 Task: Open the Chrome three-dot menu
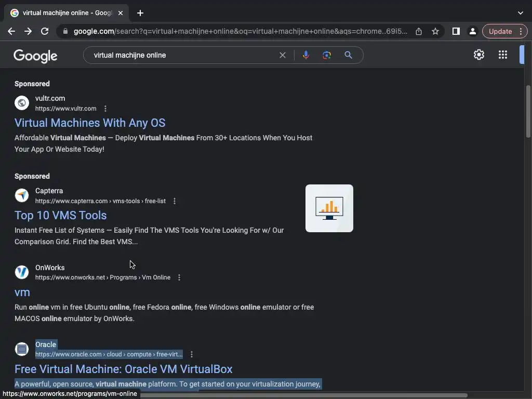pyautogui.click(x=521, y=31)
